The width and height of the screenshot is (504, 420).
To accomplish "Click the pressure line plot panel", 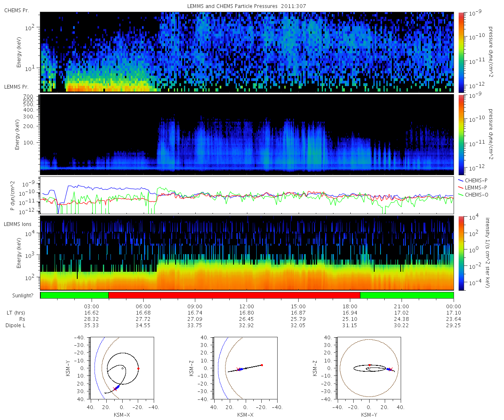I will click(247, 195).
